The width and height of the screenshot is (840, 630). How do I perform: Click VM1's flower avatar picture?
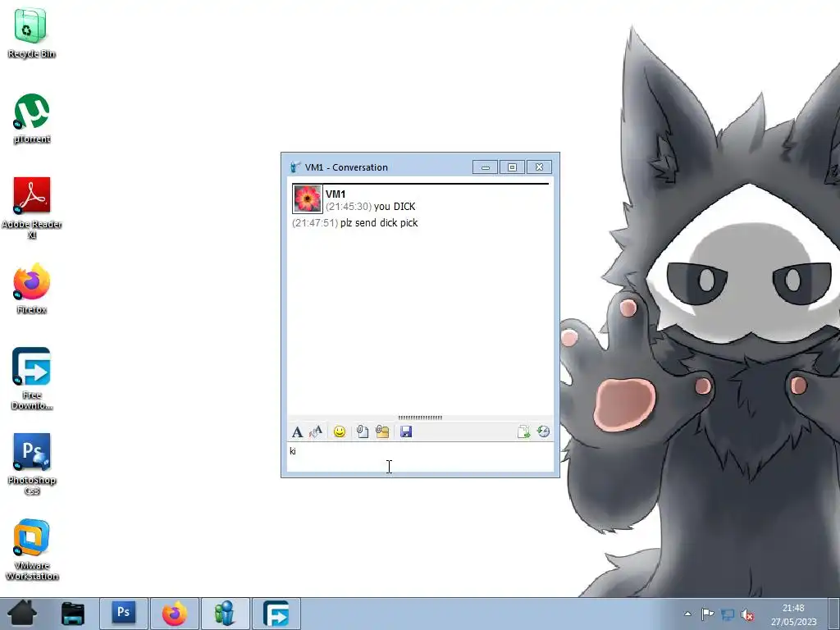[308, 199]
